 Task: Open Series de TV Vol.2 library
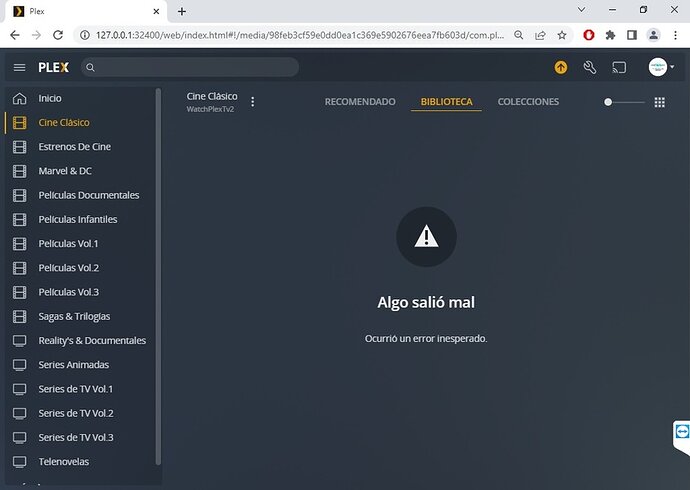[x=76, y=413]
